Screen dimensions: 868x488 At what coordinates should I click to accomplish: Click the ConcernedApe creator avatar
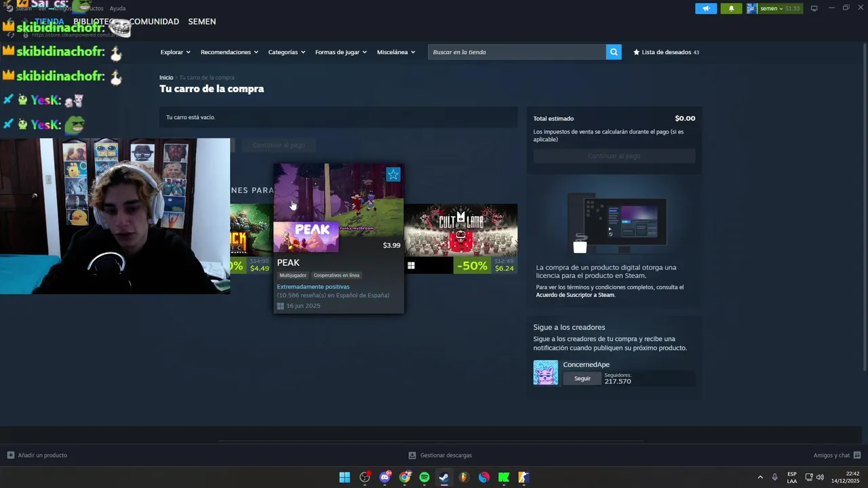pyautogui.click(x=545, y=373)
